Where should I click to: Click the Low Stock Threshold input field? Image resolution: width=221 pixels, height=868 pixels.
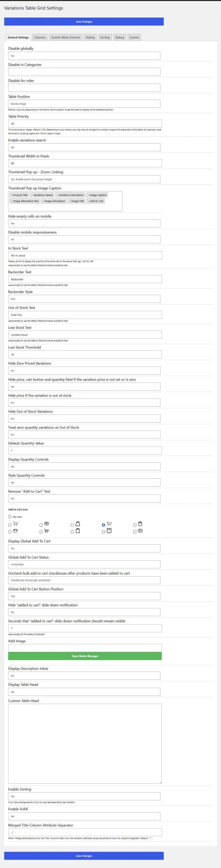[85, 354]
